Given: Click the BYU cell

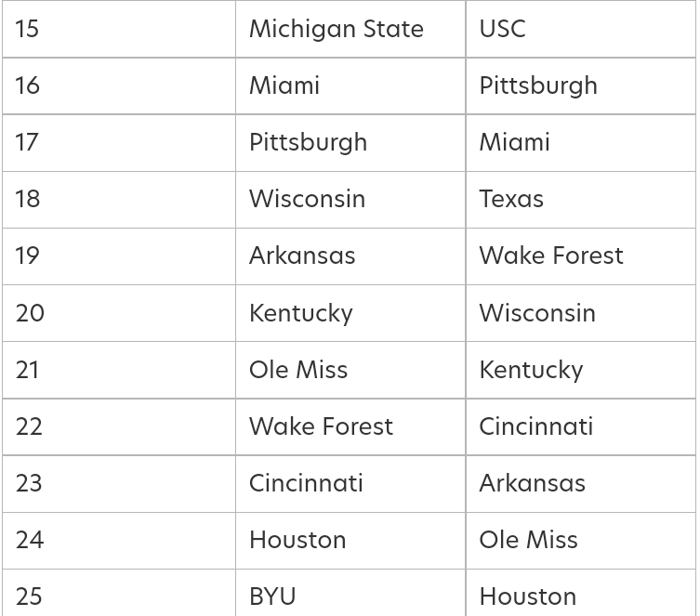Looking at the screenshot, I should [x=272, y=596].
